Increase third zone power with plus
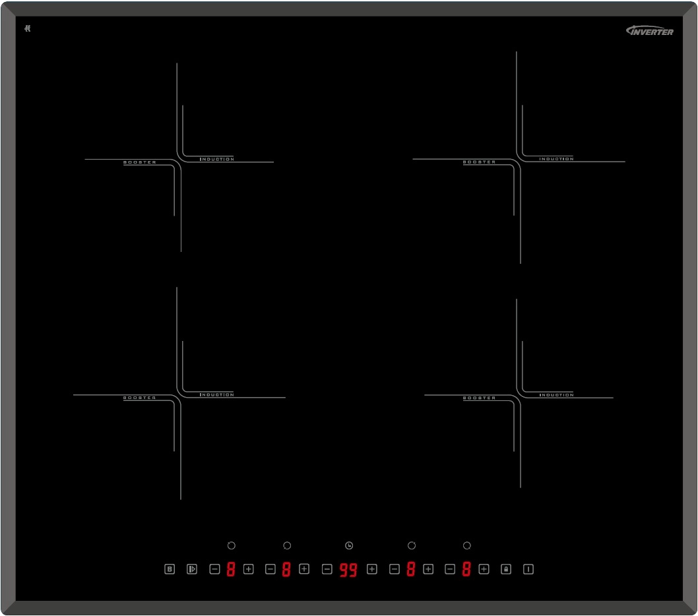The width and height of the screenshot is (698, 616). [x=428, y=569]
